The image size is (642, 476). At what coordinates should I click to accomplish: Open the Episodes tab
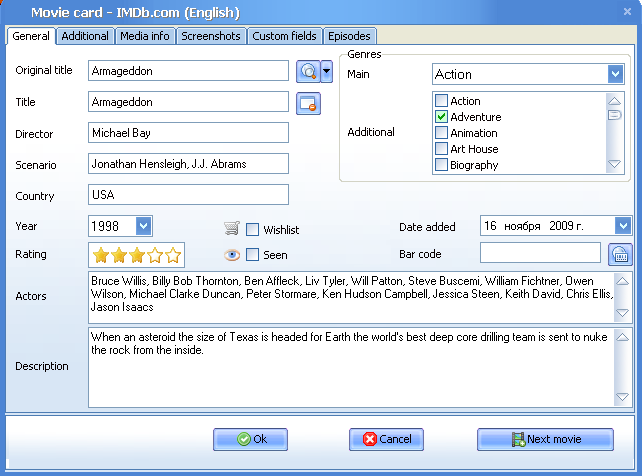coord(349,36)
